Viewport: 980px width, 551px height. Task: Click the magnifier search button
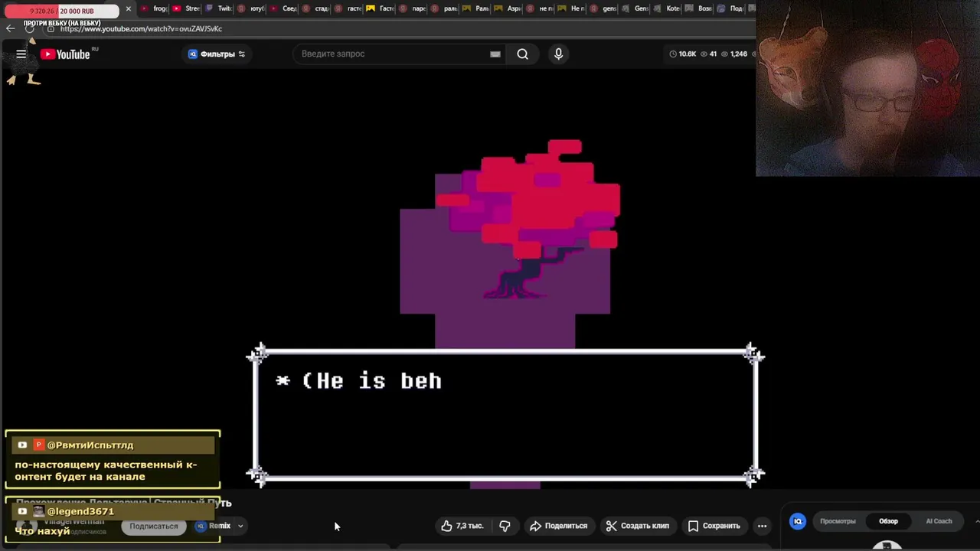pyautogui.click(x=522, y=54)
